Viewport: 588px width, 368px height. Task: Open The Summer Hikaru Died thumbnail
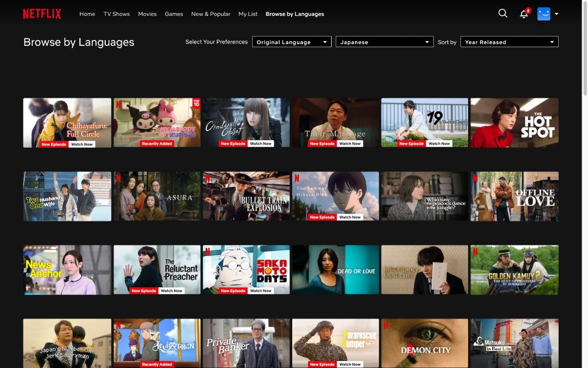point(336,197)
